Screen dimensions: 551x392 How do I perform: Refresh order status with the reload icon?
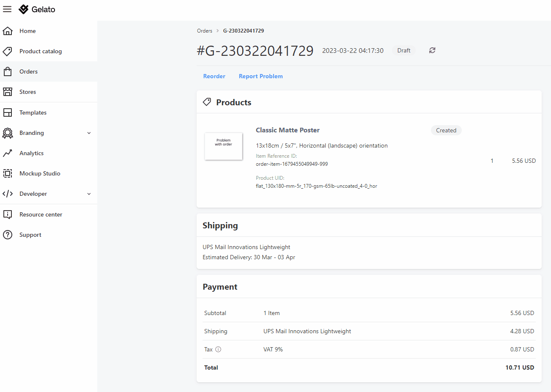[x=432, y=50]
